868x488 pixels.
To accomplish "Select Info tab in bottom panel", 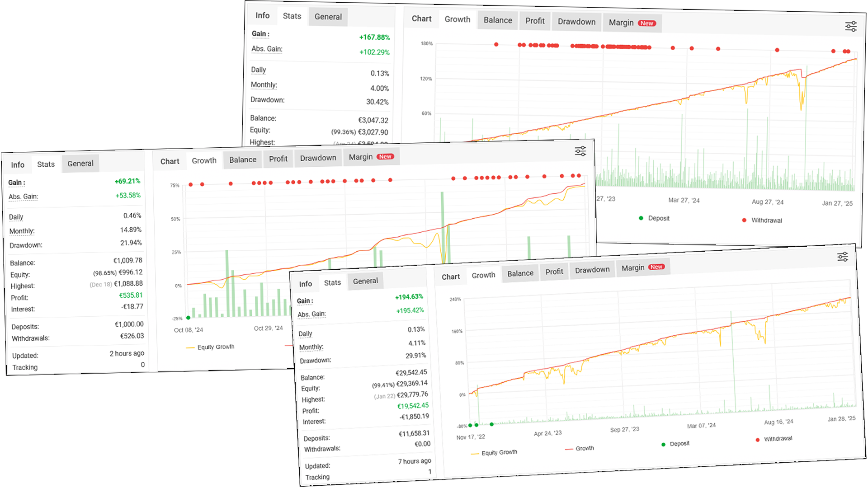I will click(306, 284).
